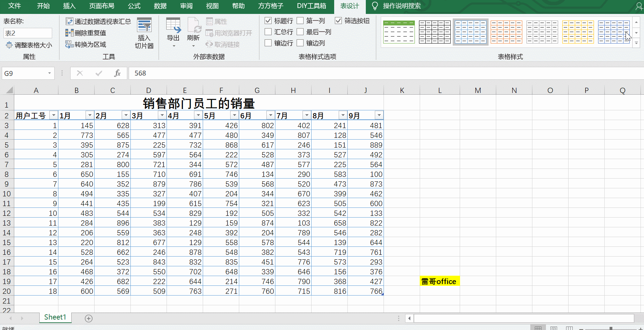The width and height of the screenshot is (644, 330).
Task: Select the Sheet1 worksheet tab
Action: click(55, 317)
